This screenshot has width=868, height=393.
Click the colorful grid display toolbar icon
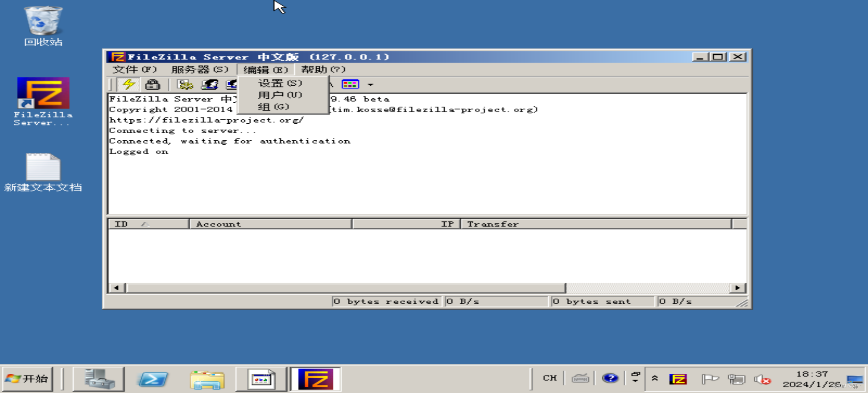click(x=350, y=84)
